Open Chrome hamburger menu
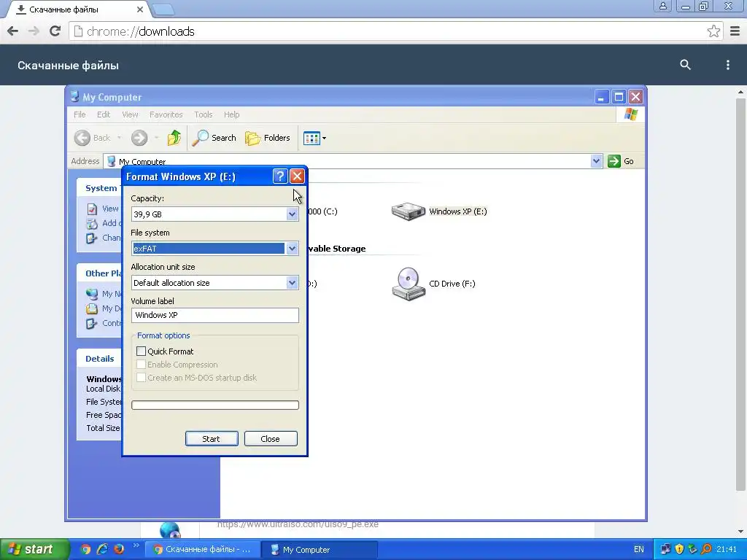 (x=735, y=31)
